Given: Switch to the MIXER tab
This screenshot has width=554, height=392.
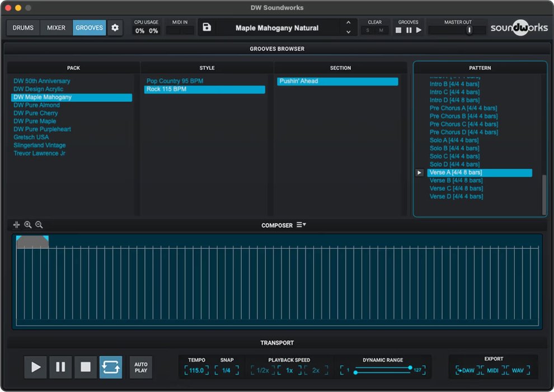Looking at the screenshot, I should 55,27.
